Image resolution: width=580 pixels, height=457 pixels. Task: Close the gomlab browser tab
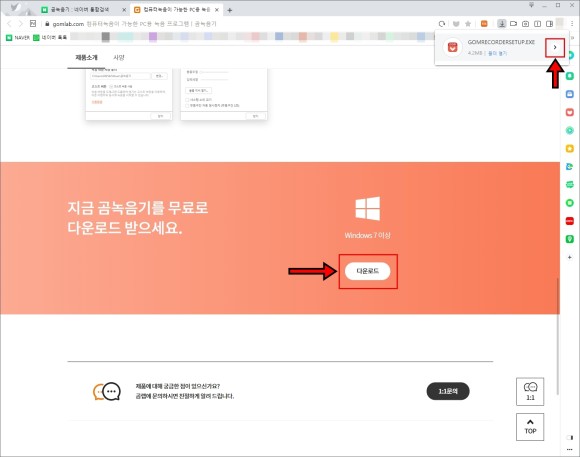[217, 10]
